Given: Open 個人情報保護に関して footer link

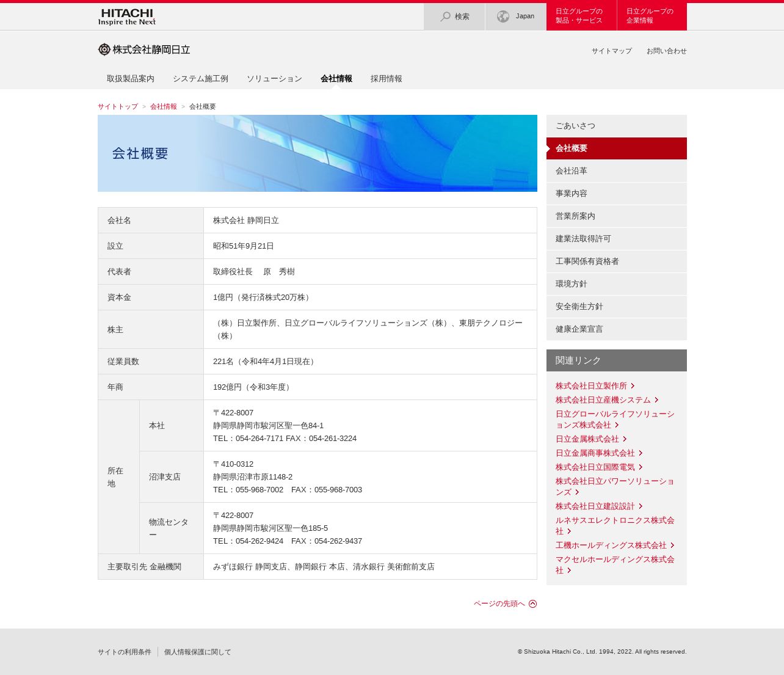Looking at the screenshot, I should (x=198, y=652).
